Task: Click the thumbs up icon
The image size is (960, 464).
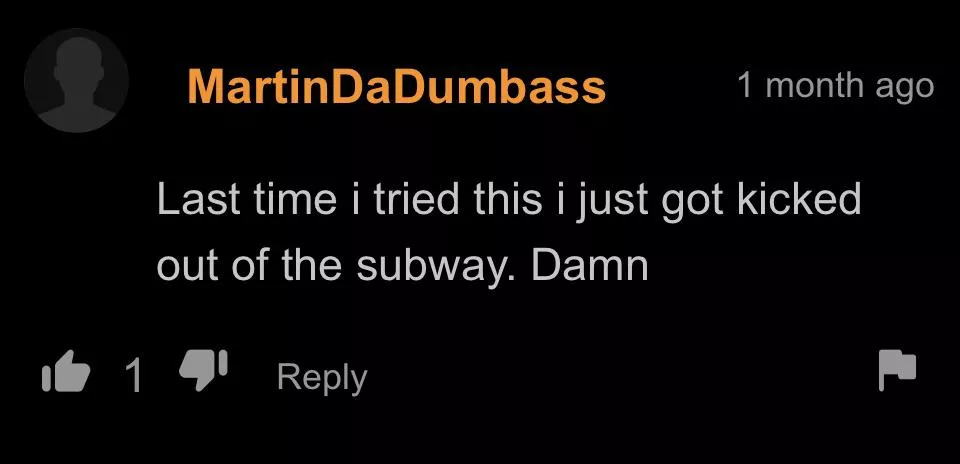Action: coord(66,371)
